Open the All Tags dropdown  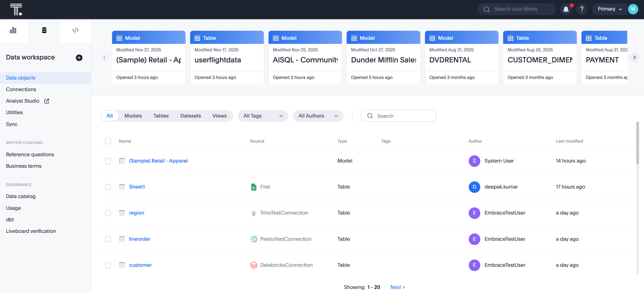click(x=263, y=116)
